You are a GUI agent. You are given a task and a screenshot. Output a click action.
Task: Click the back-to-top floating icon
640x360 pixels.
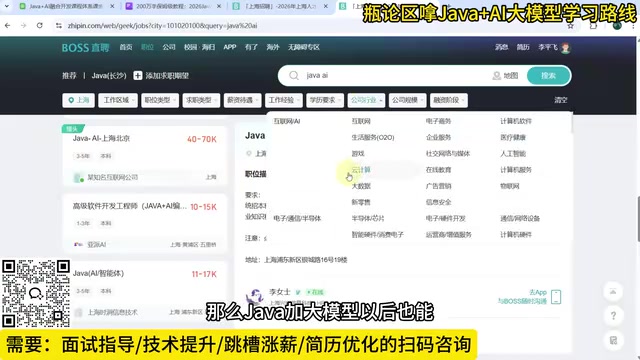coord(613,291)
